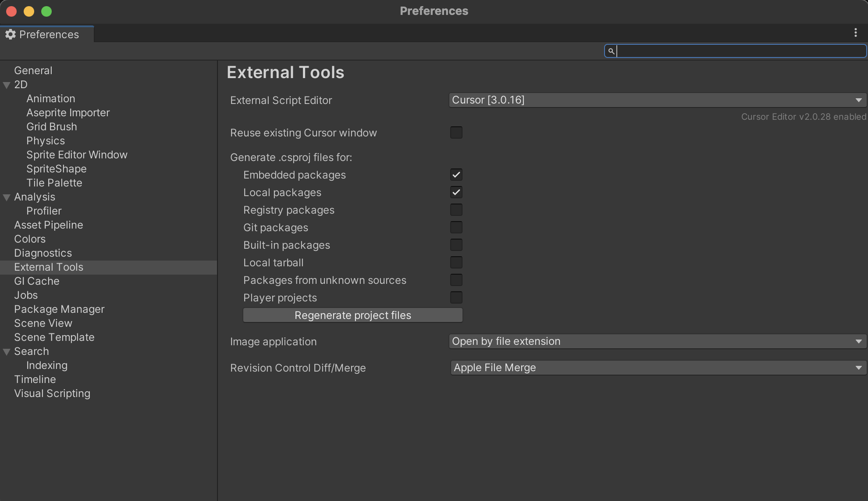Open Diagnostics preferences
The height and width of the screenshot is (501, 868).
pos(43,253)
